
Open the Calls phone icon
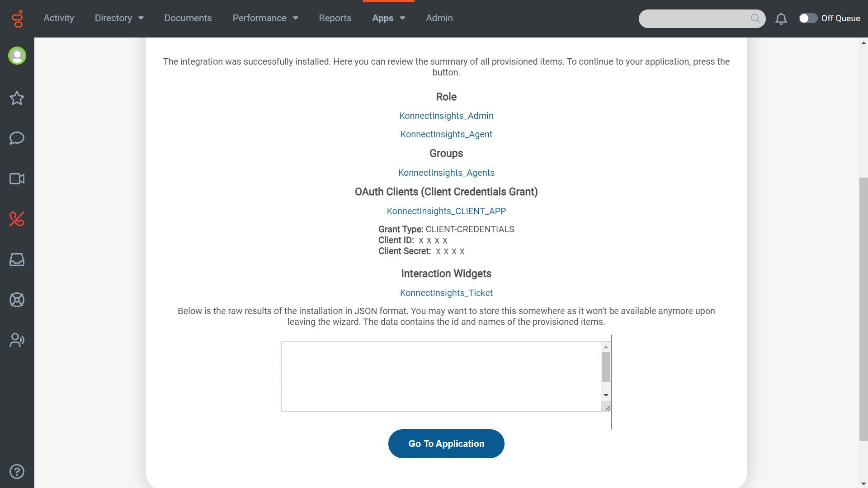[17, 219]
